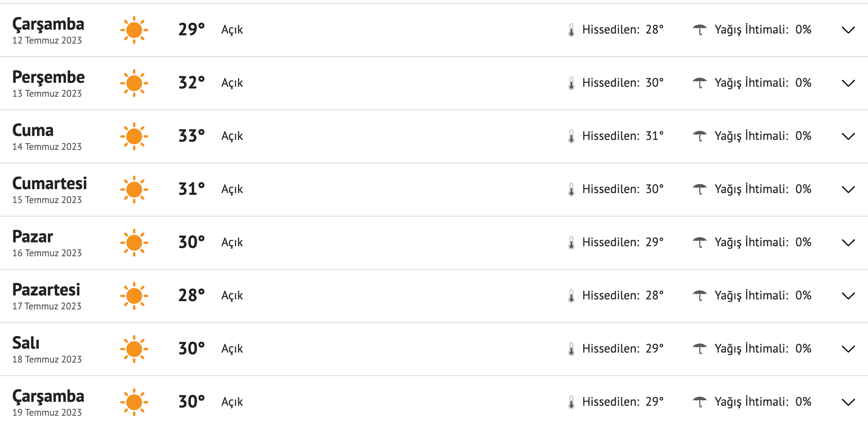
Task: Click the Pazar day heading
Action: coord(33,237)
